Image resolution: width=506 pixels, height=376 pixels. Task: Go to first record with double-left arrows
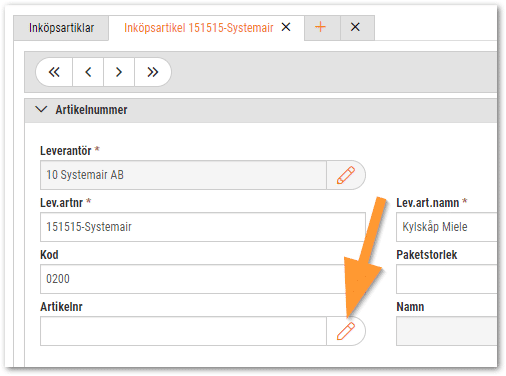point(54,72)
